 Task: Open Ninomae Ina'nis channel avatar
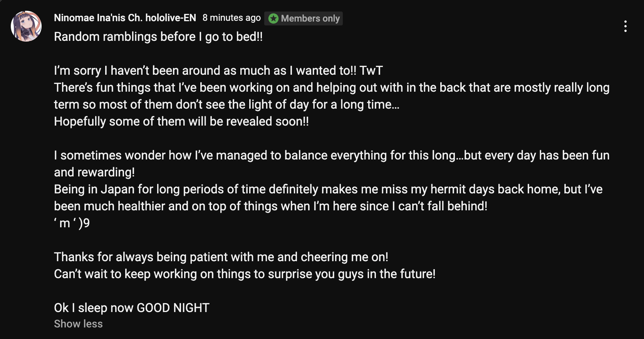tap(26, 26)
